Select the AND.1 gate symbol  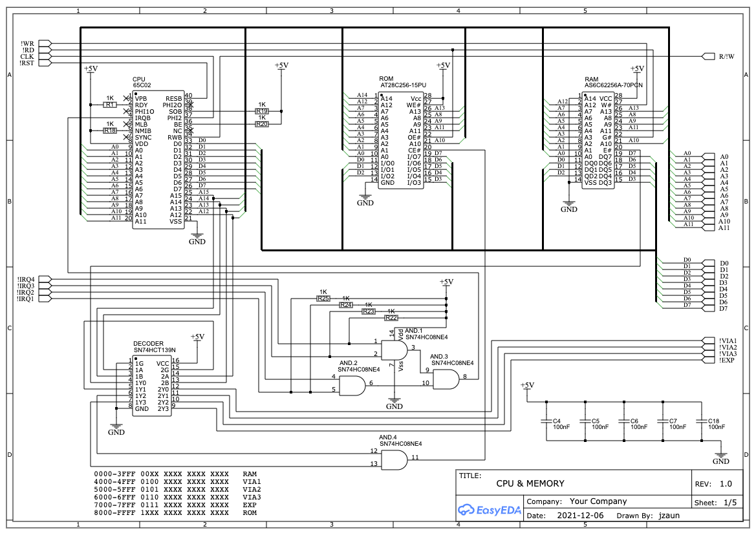393,351
